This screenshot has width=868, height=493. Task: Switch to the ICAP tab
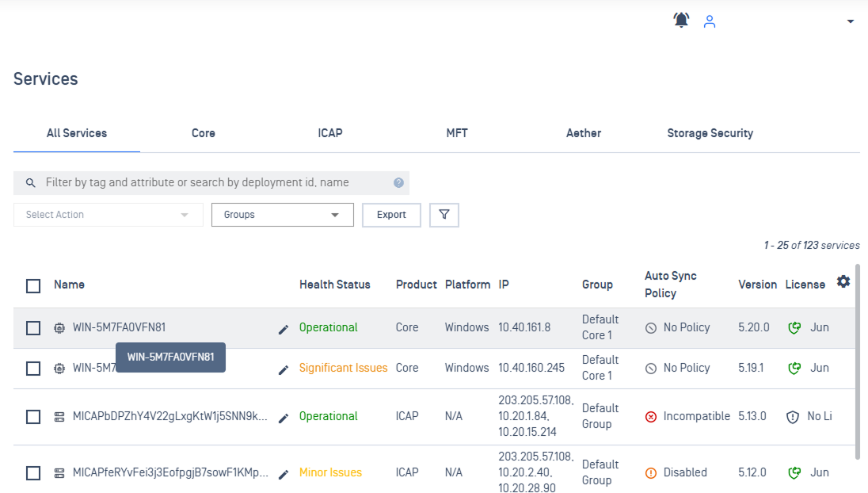click(x=330, y=133)
